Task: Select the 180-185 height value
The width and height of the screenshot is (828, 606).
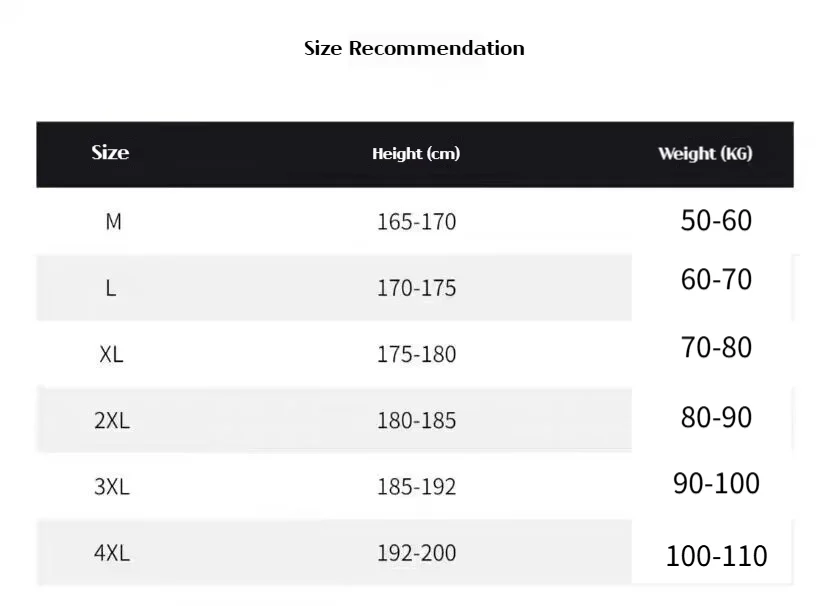Action: coord(416,421)
